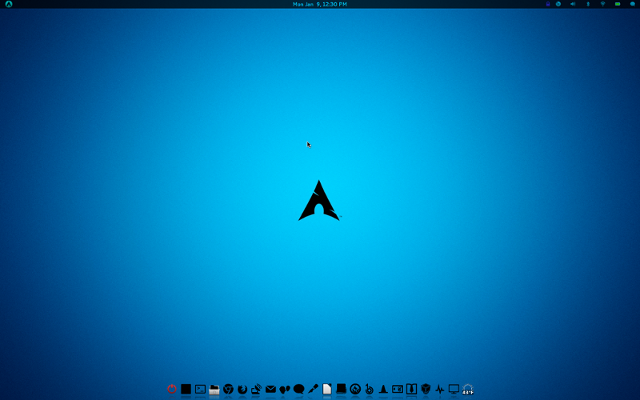Open the Arch logo activities menu

click(9, 4)
